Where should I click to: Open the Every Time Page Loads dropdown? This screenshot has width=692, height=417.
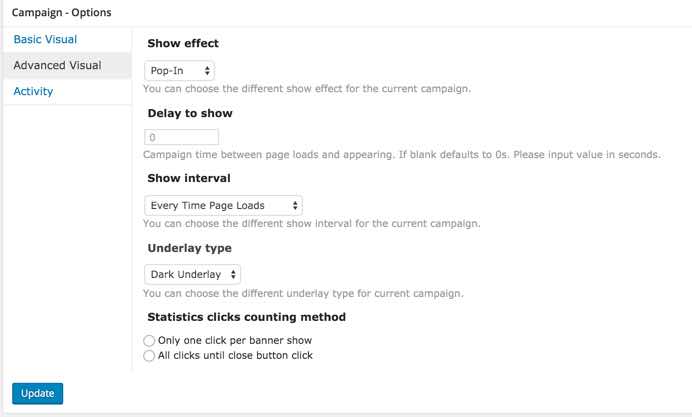point(223,205)
